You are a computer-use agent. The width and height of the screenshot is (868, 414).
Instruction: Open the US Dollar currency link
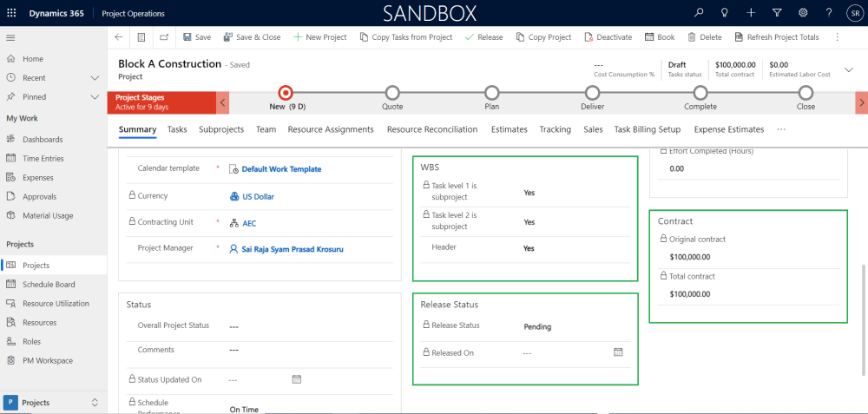[258, 196]
